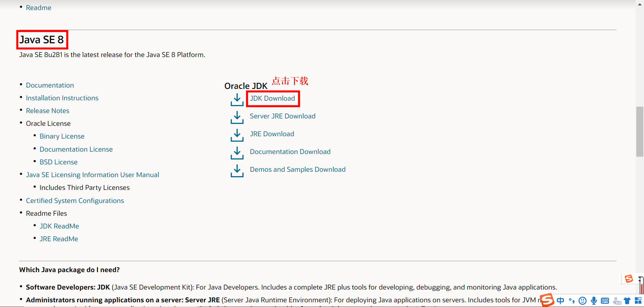Image resolution: width=644 pixels, height=307 pixels.
Task: Click the 'Java SE 8u281 is the latest release' sentence
Action: 112,55
